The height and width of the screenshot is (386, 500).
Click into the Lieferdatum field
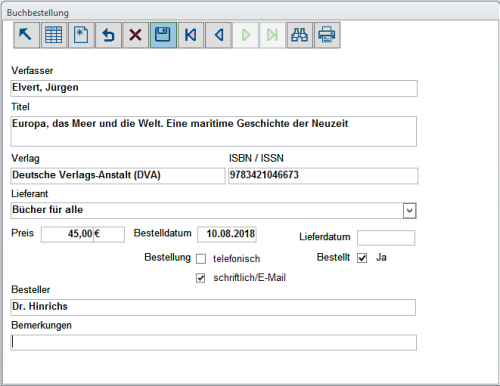(386, 238)
